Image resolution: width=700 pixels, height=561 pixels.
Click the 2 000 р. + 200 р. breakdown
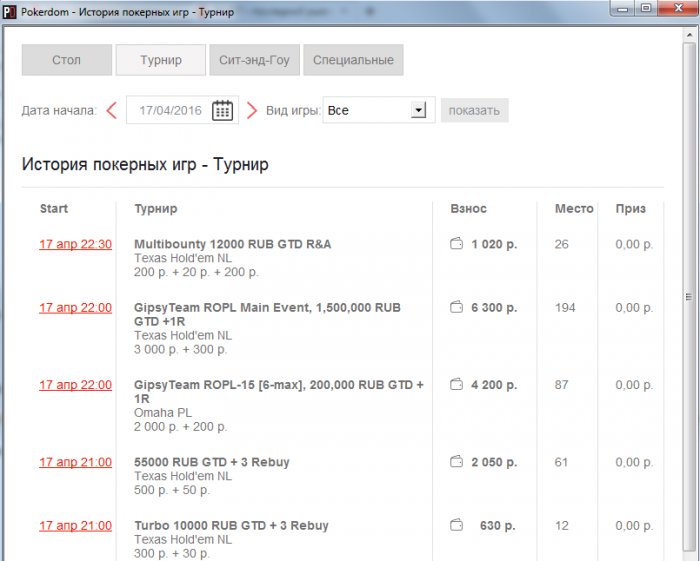[x=180, y=427]
